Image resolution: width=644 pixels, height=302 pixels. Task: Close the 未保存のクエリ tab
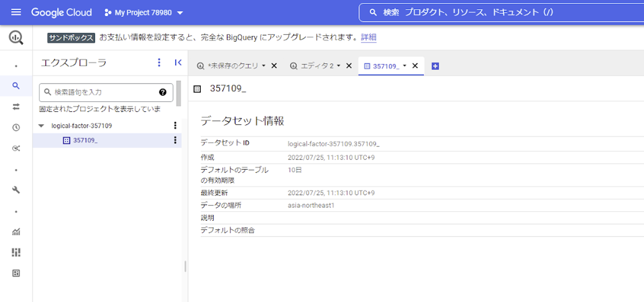point(274,66)
